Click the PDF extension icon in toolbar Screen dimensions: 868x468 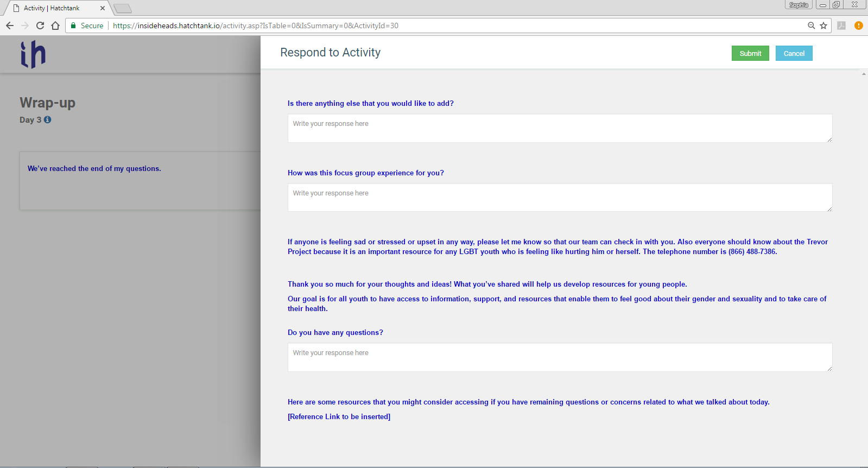coord(841,26)
